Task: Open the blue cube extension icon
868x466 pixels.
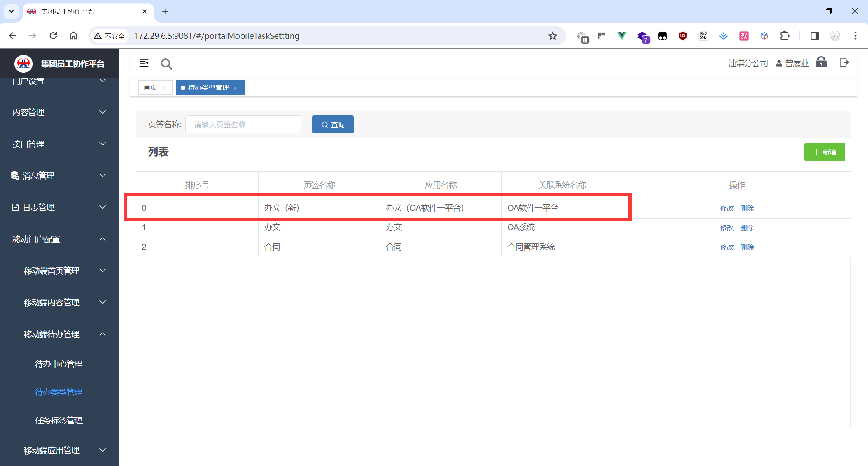Action: click(764, 36)
